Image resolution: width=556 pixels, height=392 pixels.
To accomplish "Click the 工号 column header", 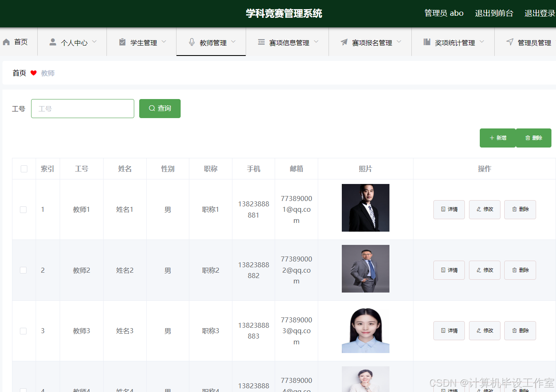I will click(82, 169).
